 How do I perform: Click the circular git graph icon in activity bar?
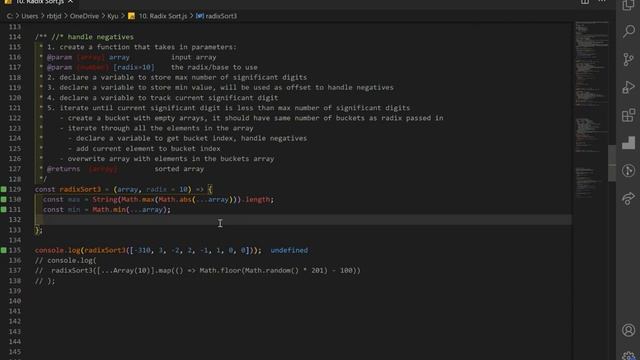point(629,171)
